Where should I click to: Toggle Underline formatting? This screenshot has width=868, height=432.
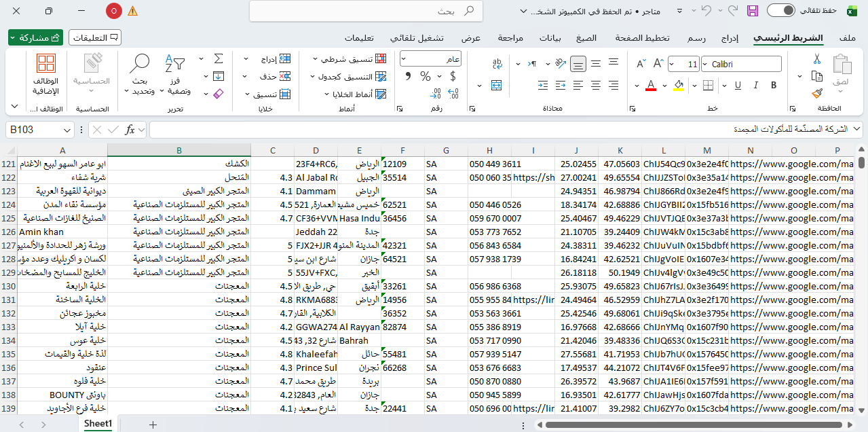point(737,85)
